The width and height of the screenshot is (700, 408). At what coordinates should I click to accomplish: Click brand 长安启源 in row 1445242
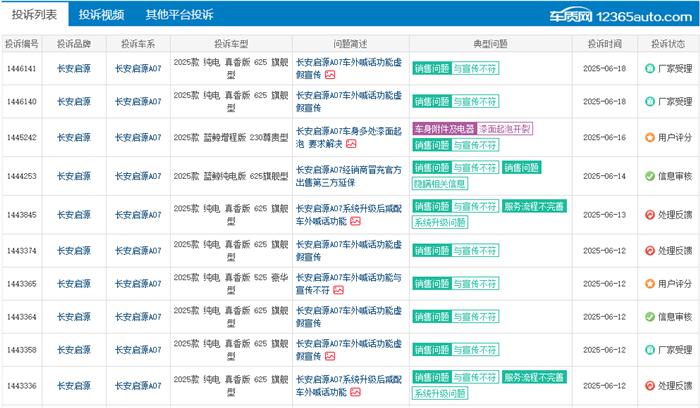[74, 137]
